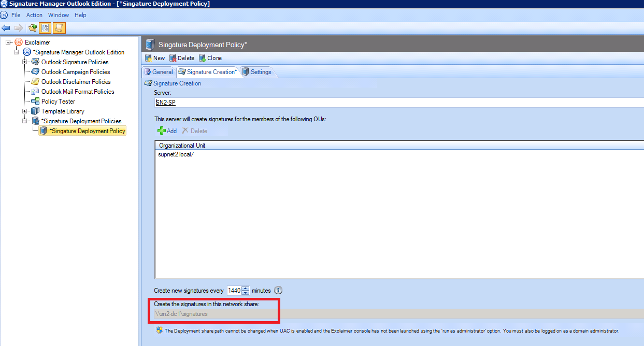The height and width of the screenshot is (346, 644).
Task: Add an organizational unit with Add button
Action: (167, 131)
